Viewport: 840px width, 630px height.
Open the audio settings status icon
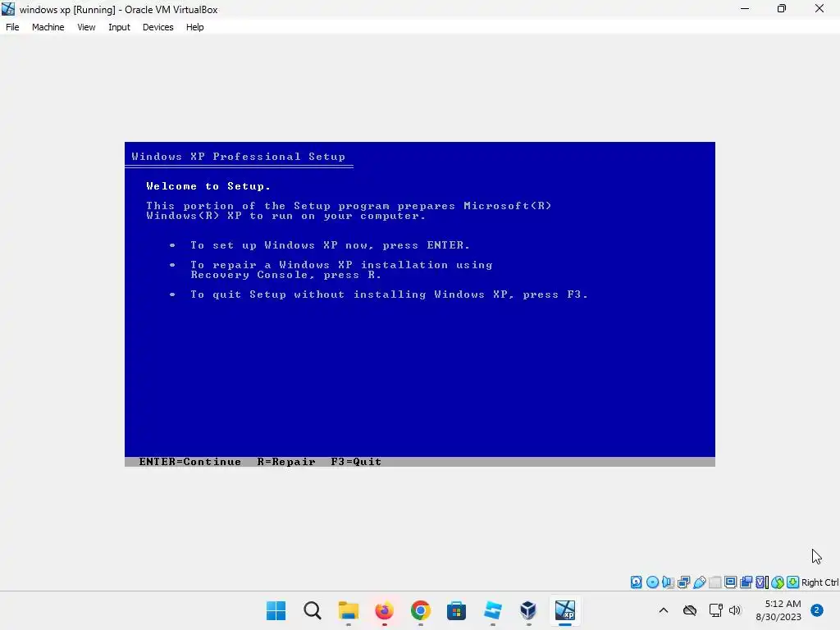pos(668,582)
